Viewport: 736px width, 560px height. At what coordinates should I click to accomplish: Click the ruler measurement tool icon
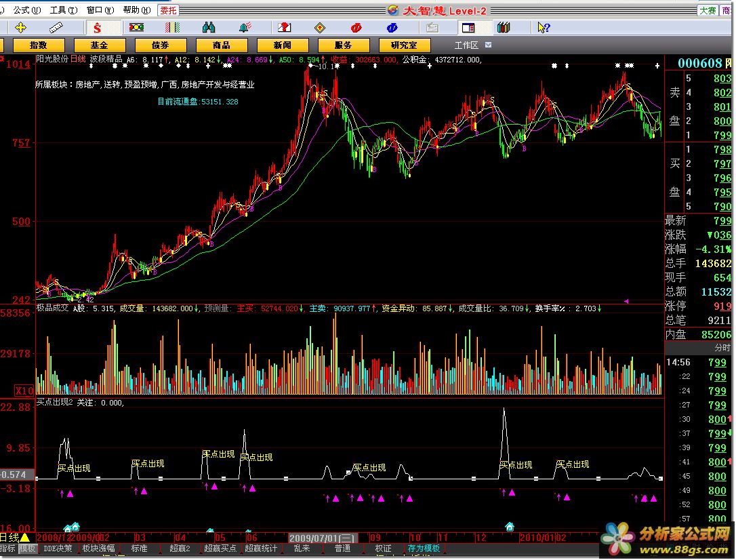click(56, 28)
